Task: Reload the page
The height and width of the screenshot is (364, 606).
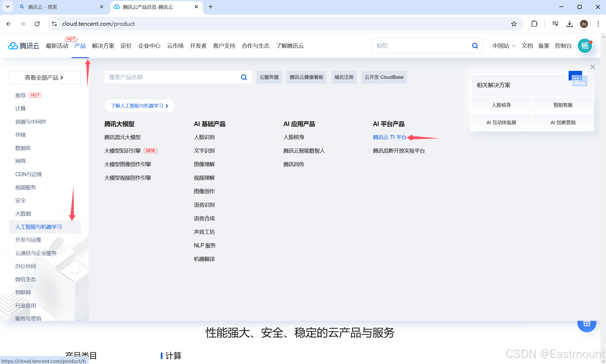Action: tap(37, 24)
